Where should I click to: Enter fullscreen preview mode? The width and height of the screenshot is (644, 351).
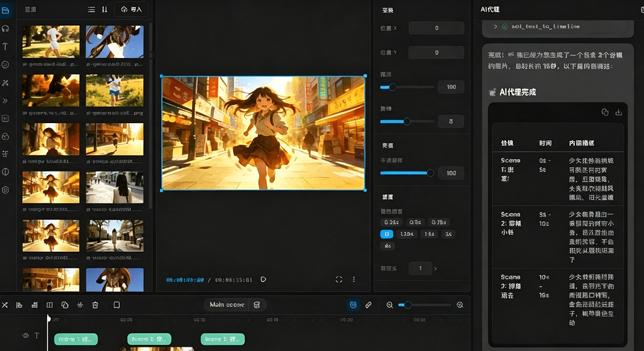(x=339, y=279)
